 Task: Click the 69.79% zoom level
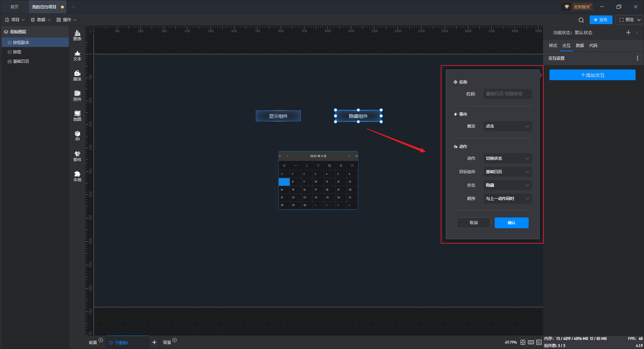[x=511, y=342]
